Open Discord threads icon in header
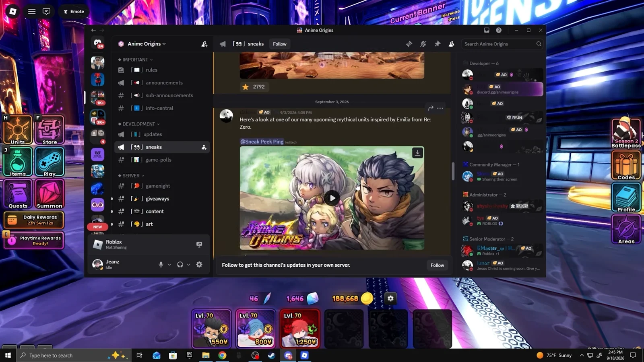 click(409, 44)
